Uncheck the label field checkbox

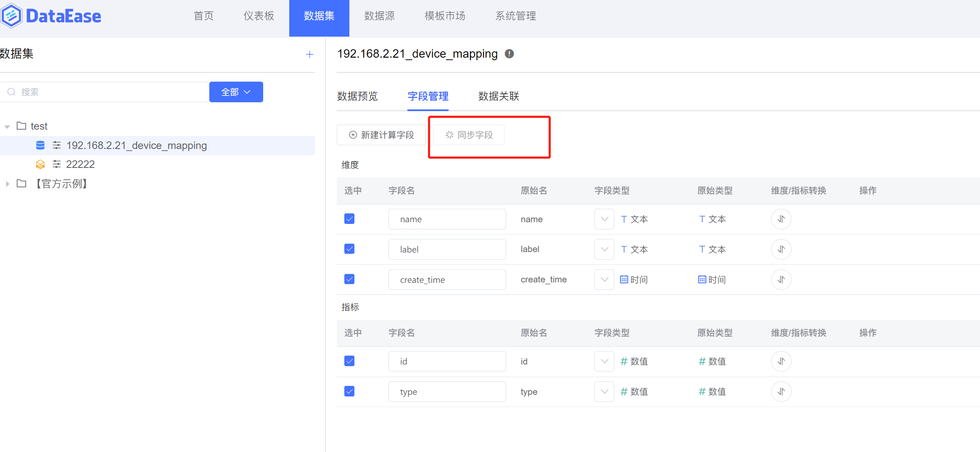pyautogui.click(x=349, y=249)
